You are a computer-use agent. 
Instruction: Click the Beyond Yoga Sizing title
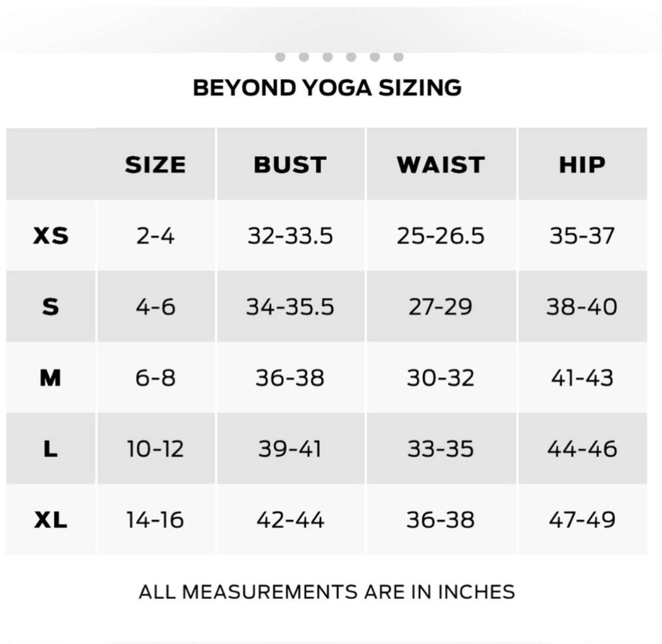(x=327, y=88)
